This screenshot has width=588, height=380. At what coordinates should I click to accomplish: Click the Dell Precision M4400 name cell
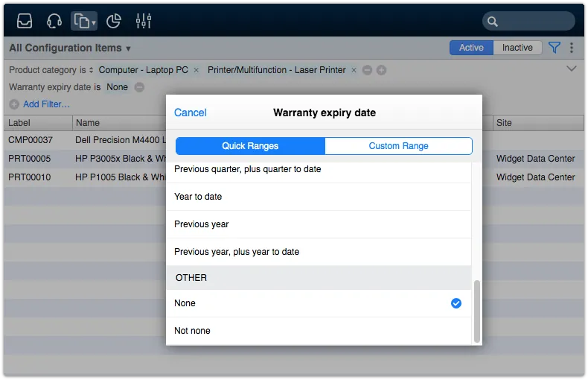click(x=121, y=140)
